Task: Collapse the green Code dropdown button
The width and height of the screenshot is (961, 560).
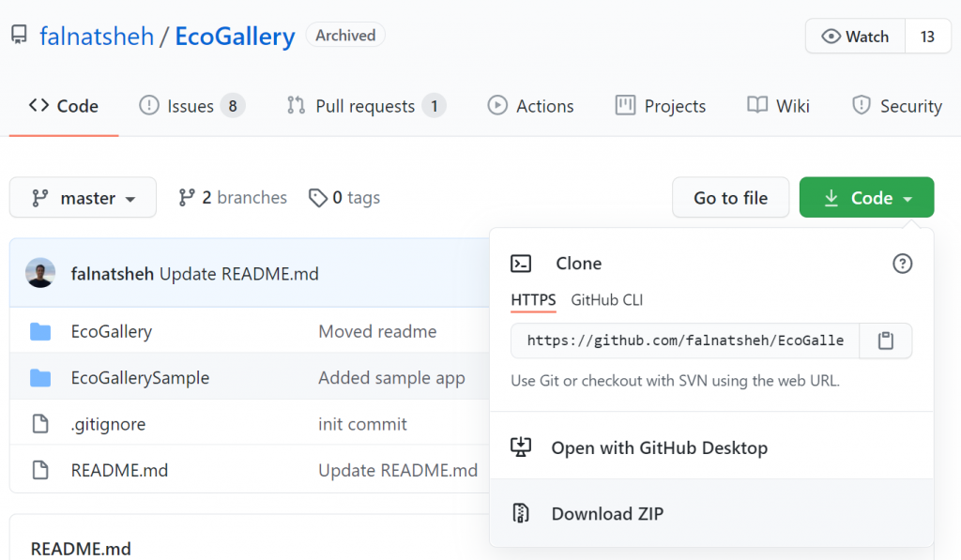Action: point(866,198)
